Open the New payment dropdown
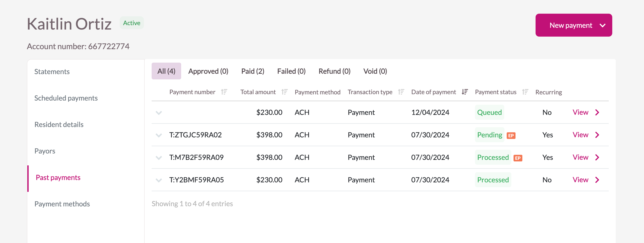 [x=573, y=25]
